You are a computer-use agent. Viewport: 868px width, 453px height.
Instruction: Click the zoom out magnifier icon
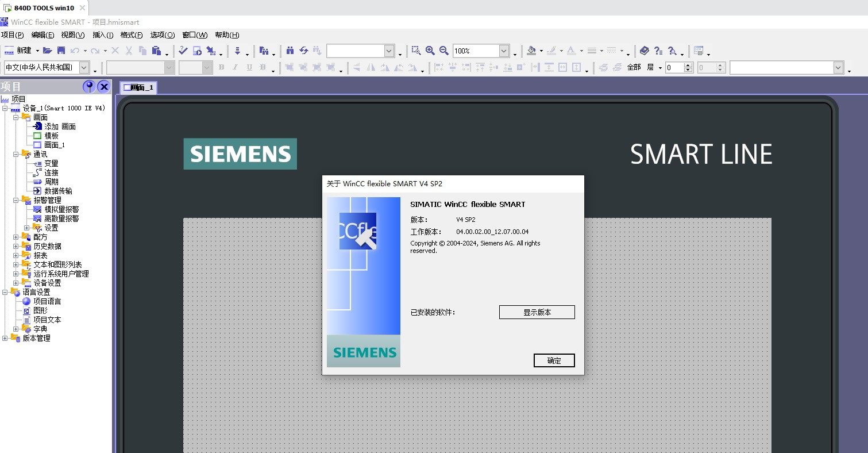coord(443,51)
